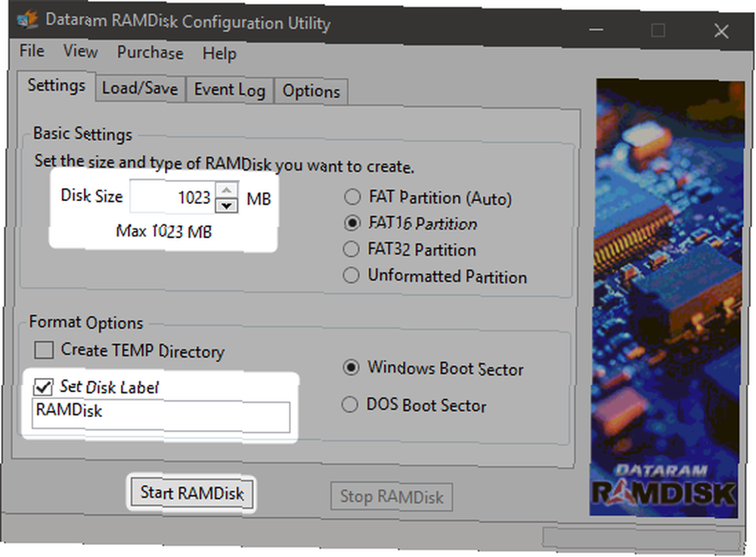Select FAT Partition (Auto) option
The height and width of the screenshot is (557, 756).
coord(427,197)
